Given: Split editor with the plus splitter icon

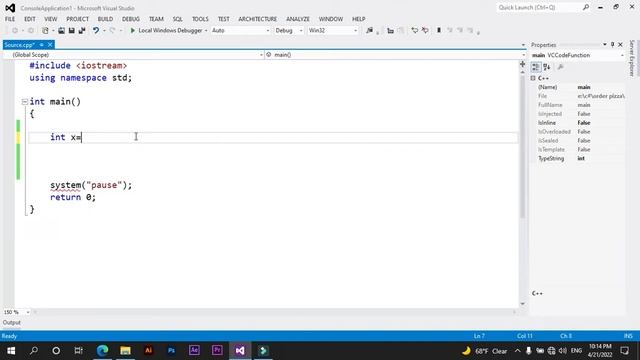Looking at the screenshot, I should [522, 64].
